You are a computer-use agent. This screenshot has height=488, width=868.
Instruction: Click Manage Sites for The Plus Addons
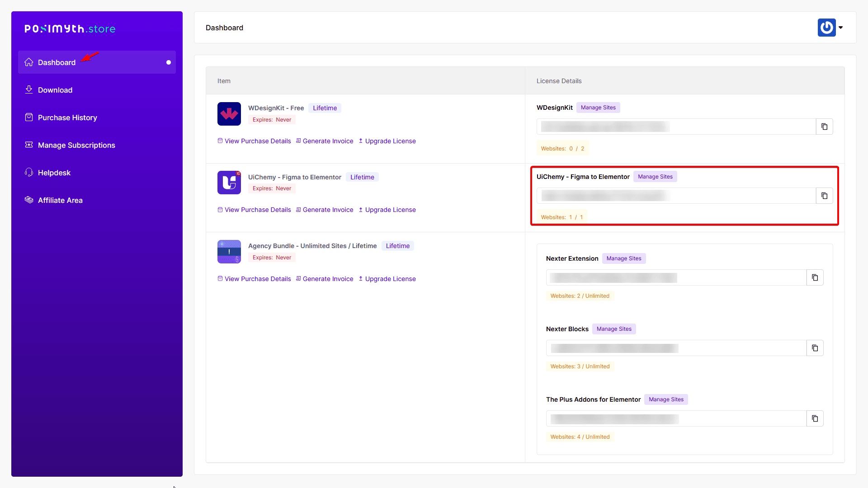(666, 399)
